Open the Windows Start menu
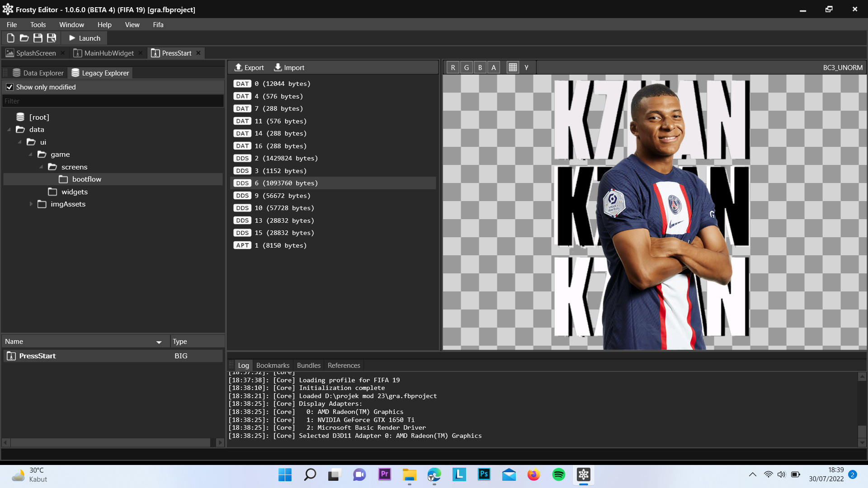The width and height of the screenshot is (868, 488). tap(285, 475)
